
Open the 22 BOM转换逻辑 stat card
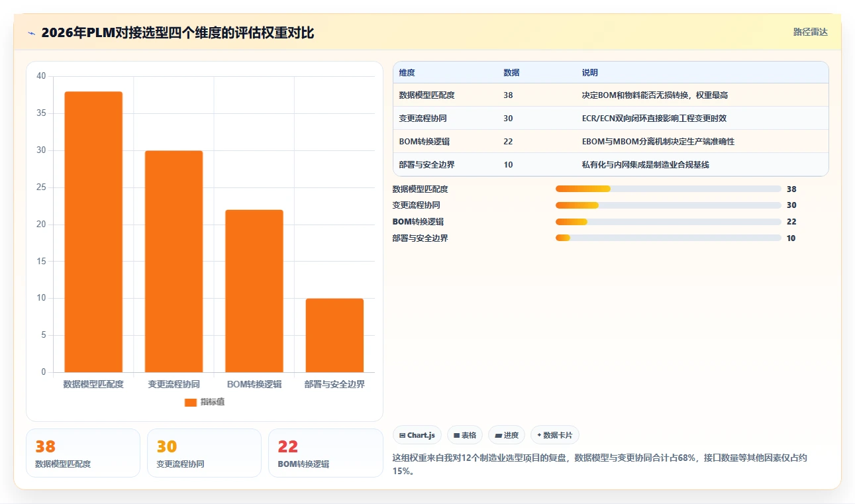tap(325, 453)
